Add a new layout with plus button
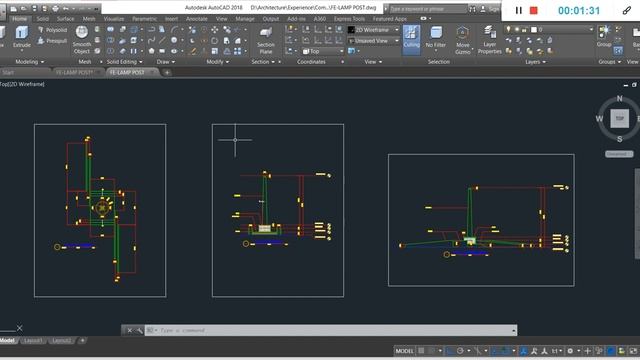 click(82, 340)
